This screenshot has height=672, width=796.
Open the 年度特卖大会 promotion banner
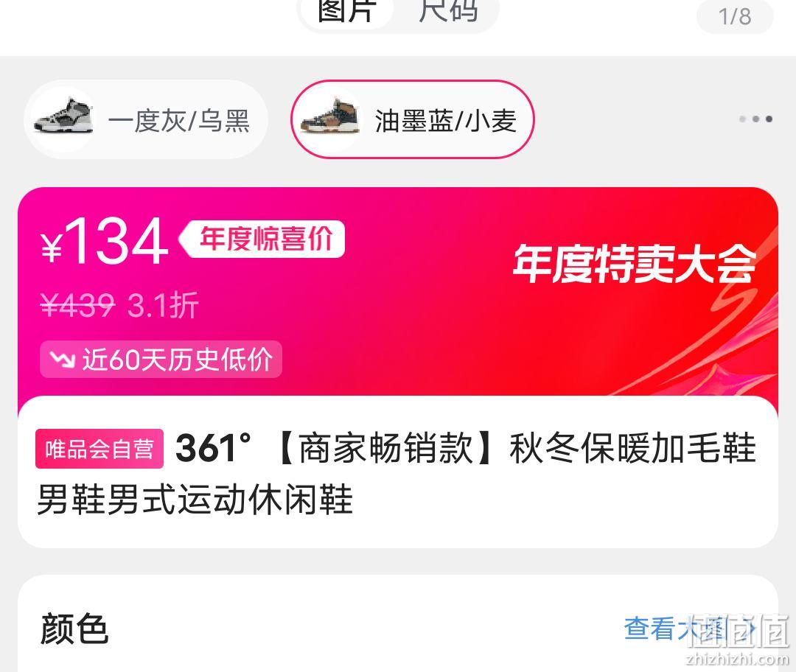coord(635,263)
